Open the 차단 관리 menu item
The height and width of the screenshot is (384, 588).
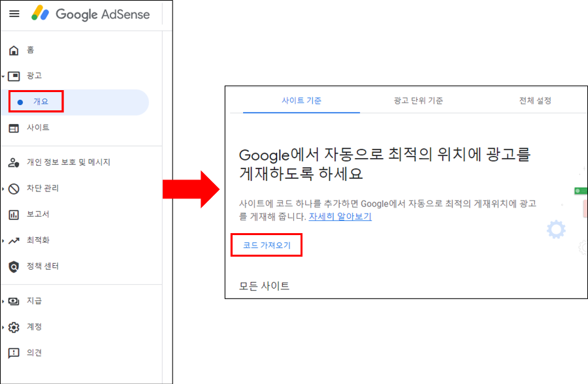(42, 188)
